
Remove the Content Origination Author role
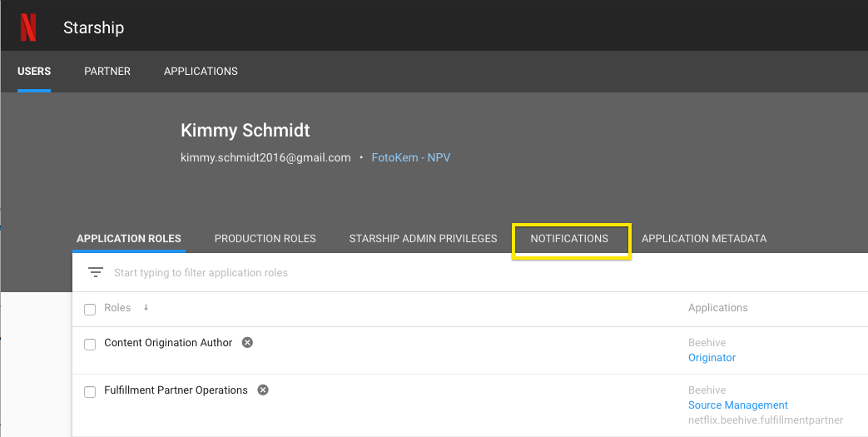247,342
